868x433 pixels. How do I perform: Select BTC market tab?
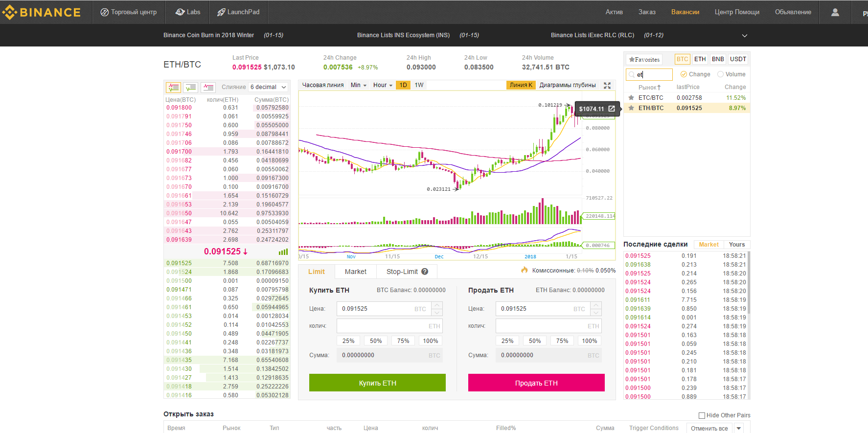[683, 59]
